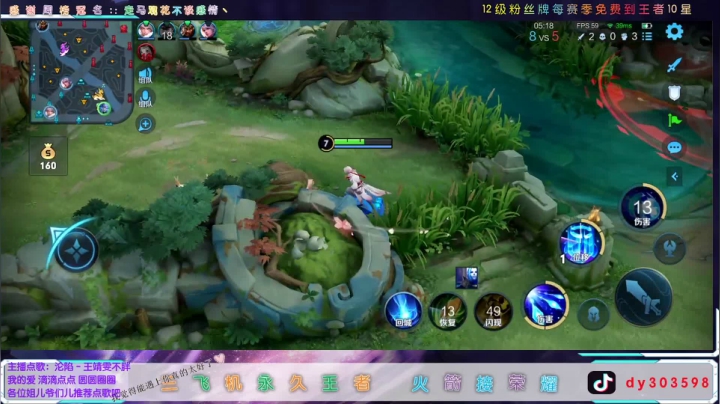Open the quick chat bubble icon
The width and height of the screenshot is (720, 404).
point(674,148)
